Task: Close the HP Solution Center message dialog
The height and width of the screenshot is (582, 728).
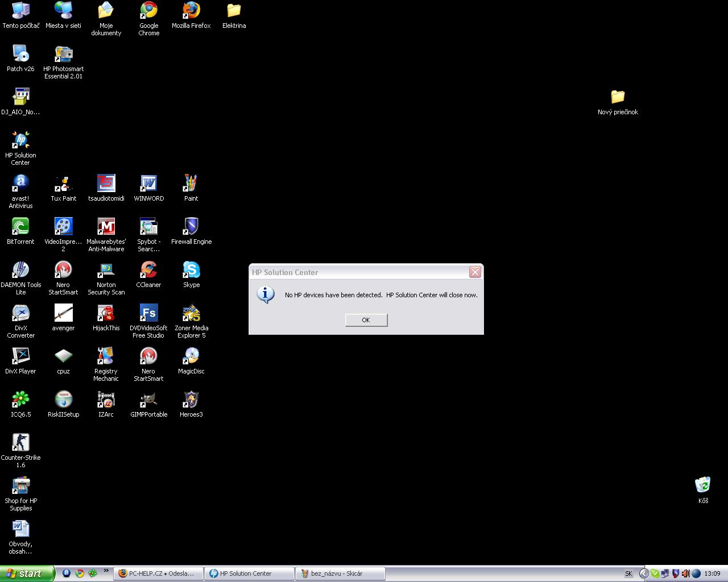Action: pos(475,272)
